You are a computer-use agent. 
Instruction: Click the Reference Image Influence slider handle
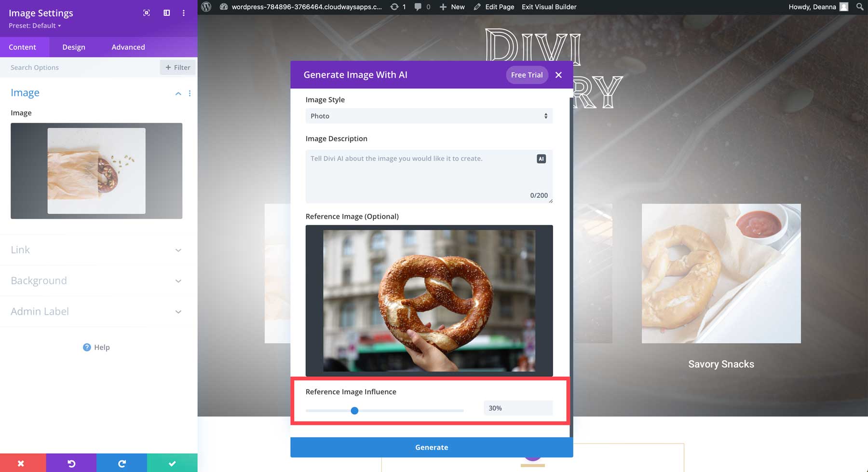[354, 411]
